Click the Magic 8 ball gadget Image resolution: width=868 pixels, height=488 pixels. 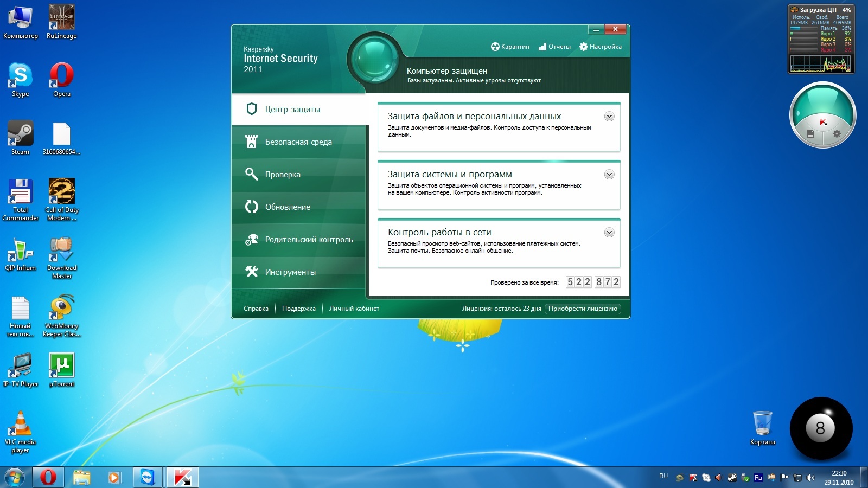pyautogui.click(x=821, y=428)
